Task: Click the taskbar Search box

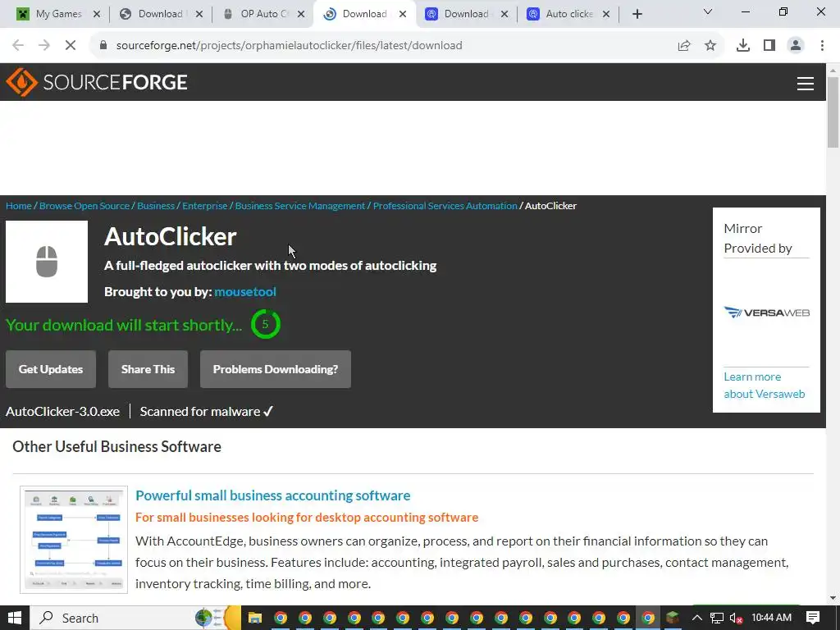Action: point(134,618)
